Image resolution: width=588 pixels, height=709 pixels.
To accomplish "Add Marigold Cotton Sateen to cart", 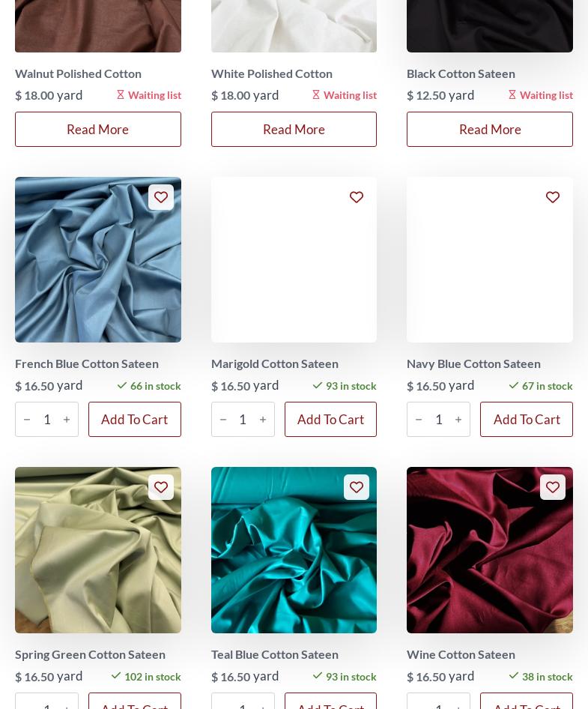I will click(331, 419).
